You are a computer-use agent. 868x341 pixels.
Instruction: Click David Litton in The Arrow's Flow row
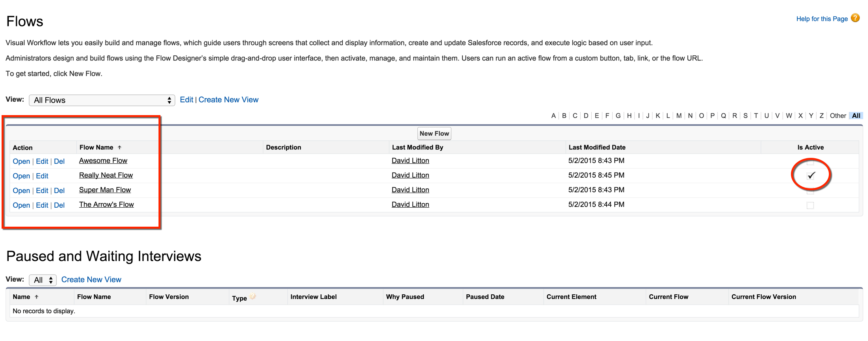tap(410, 205)
